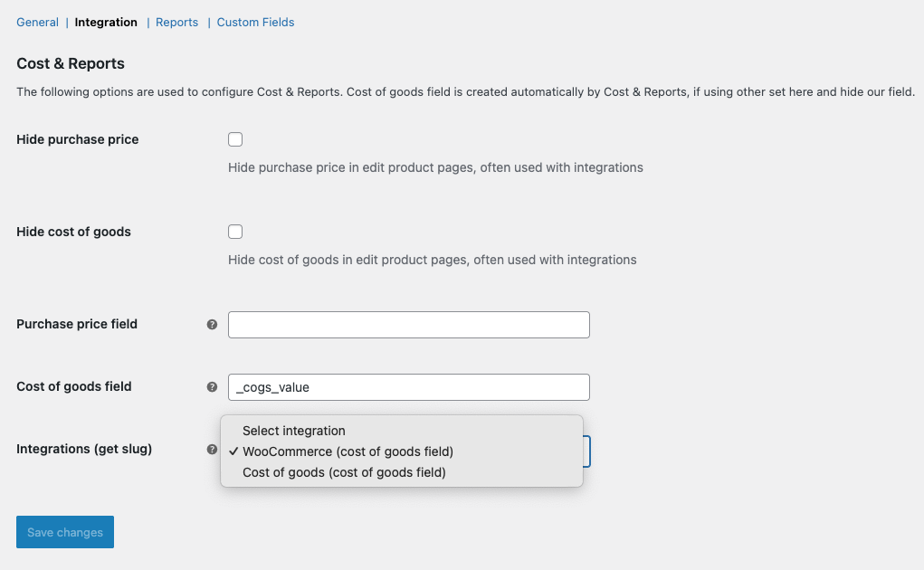Click help icon beside Purchase price field
Image resolution: width=924 pixels, height=570 pixels.
click(x=212, y=325)
